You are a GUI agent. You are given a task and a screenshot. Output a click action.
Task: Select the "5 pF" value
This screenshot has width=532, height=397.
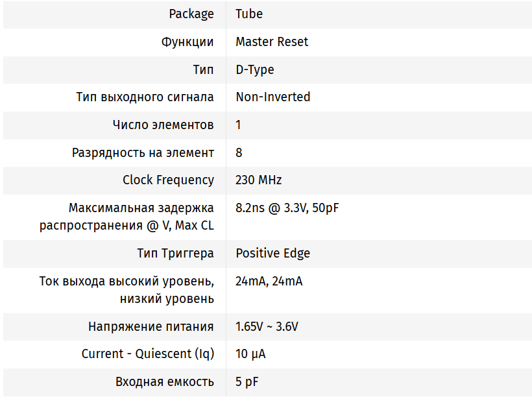click(x=247, y=381)
